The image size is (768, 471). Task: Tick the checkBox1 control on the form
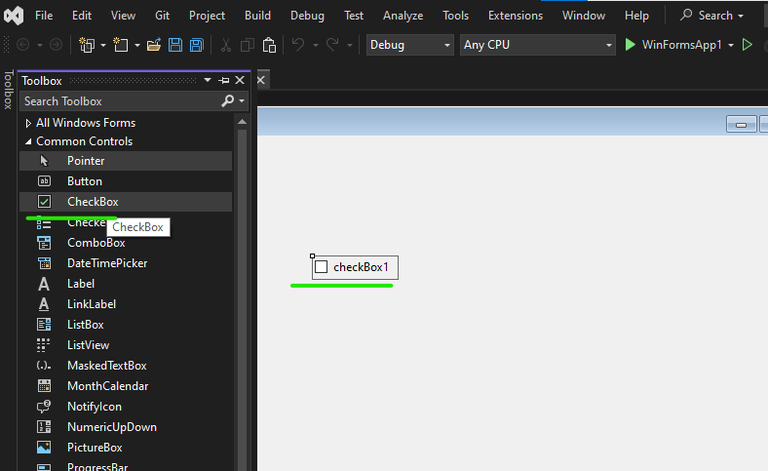(321, 267)
